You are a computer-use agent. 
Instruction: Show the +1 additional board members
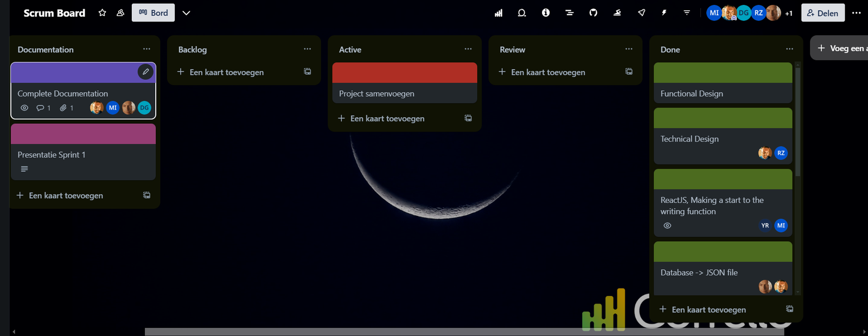789,13
